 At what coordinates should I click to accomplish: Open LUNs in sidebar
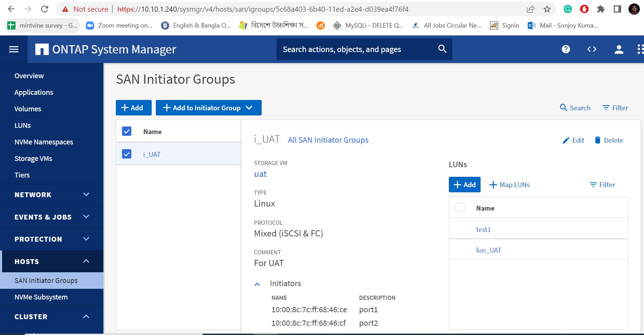pos(22,125)
